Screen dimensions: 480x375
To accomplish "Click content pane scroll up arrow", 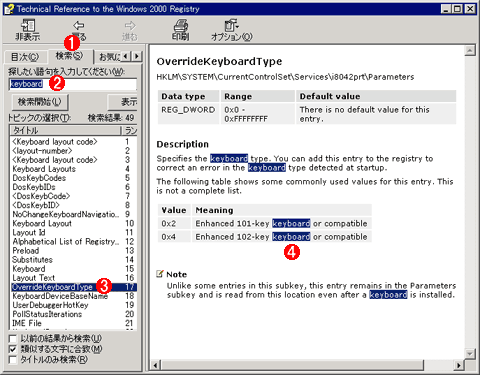I will click(470, 51).
